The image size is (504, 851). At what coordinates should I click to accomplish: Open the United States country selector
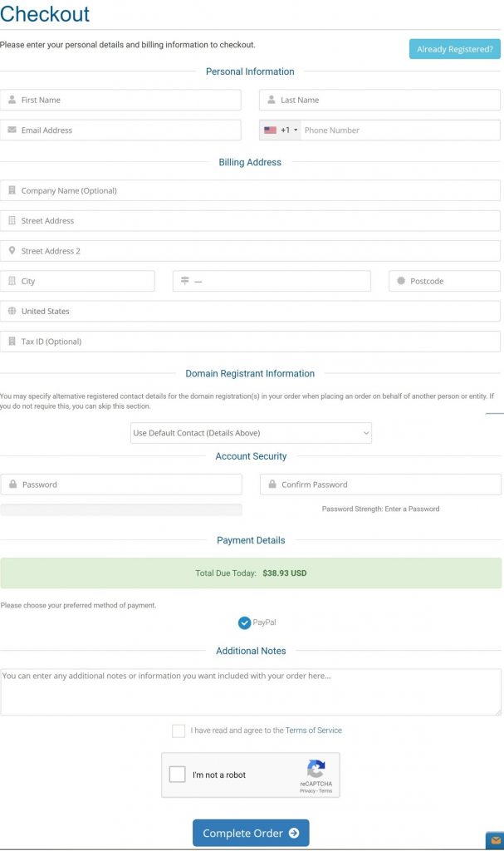point(250,311)
